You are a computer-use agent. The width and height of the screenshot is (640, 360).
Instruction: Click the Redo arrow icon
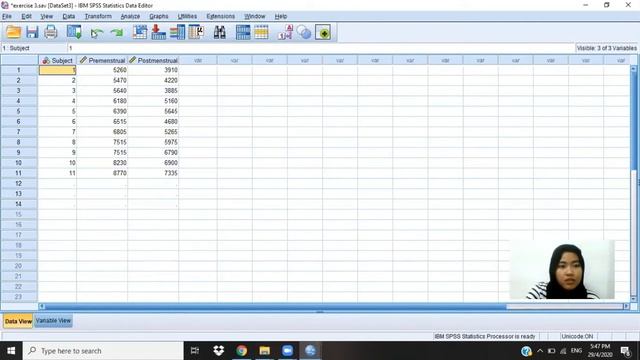point(117,33)
